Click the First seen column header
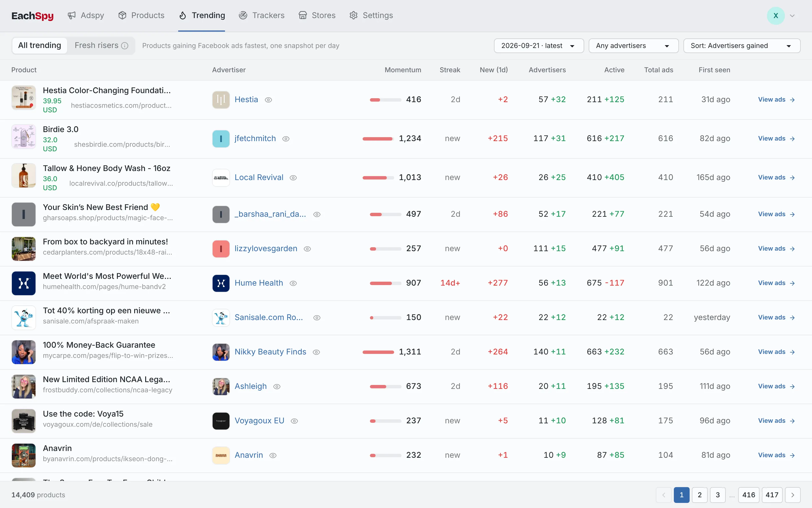This screenshot has height=508, width=812. click(714, 70)
